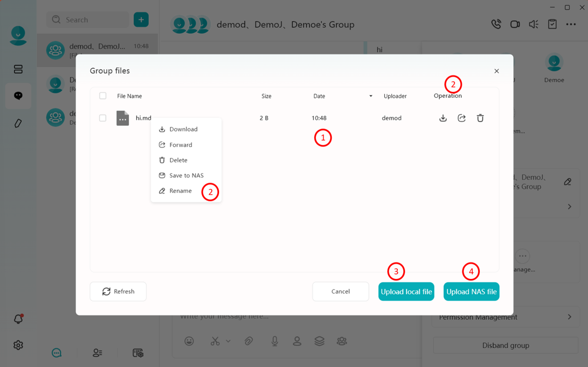Start a voice call in the group chat
Viewport: 588px width, 367px height.
click(496, 24)
